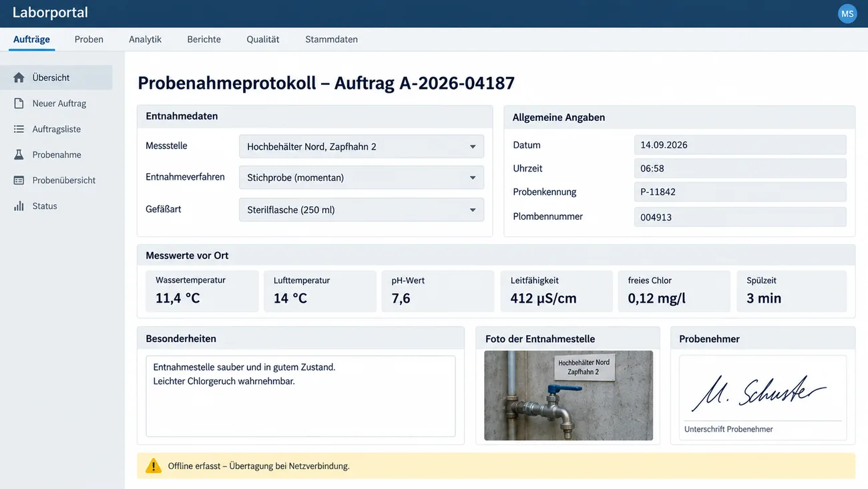Click the Leitfähigkeit value 412 µS/cm
Viewport: 868px width, 489px height.
(544, 298)
